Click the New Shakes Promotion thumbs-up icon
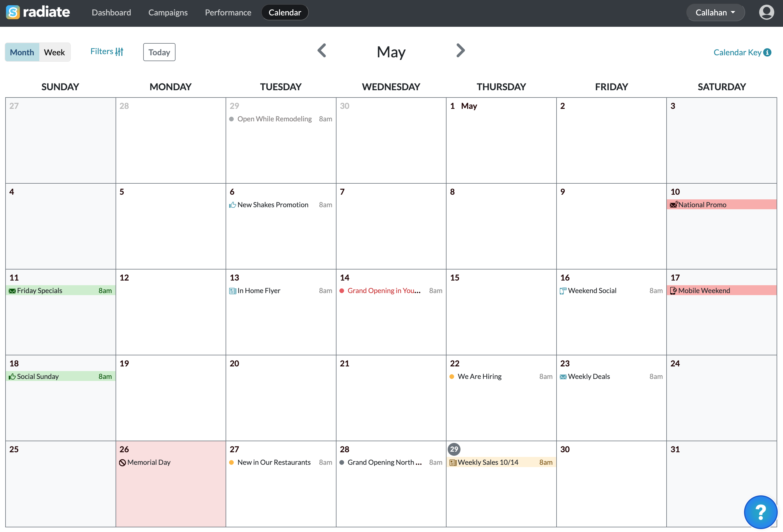Screen dimensions: 783x532 click(233, 205)
